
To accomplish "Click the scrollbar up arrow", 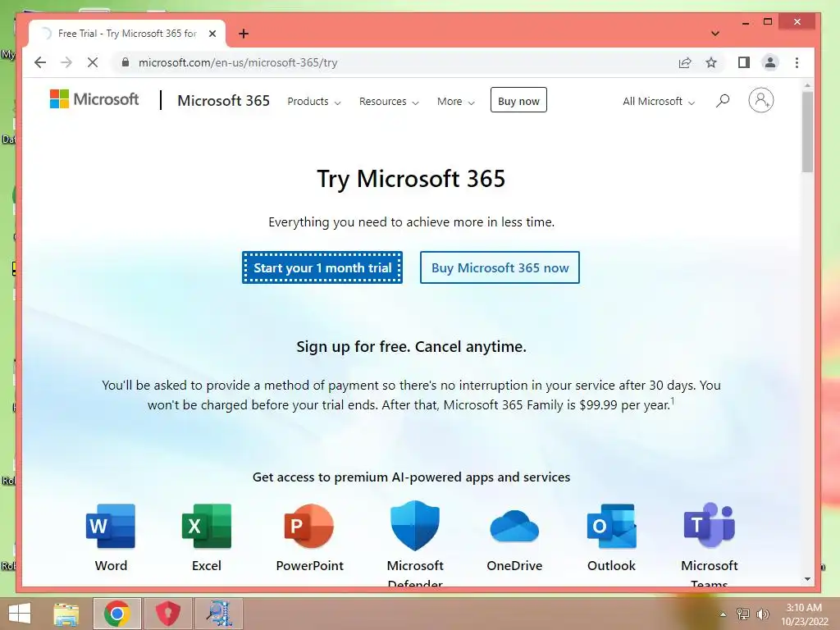I will 807,85.
